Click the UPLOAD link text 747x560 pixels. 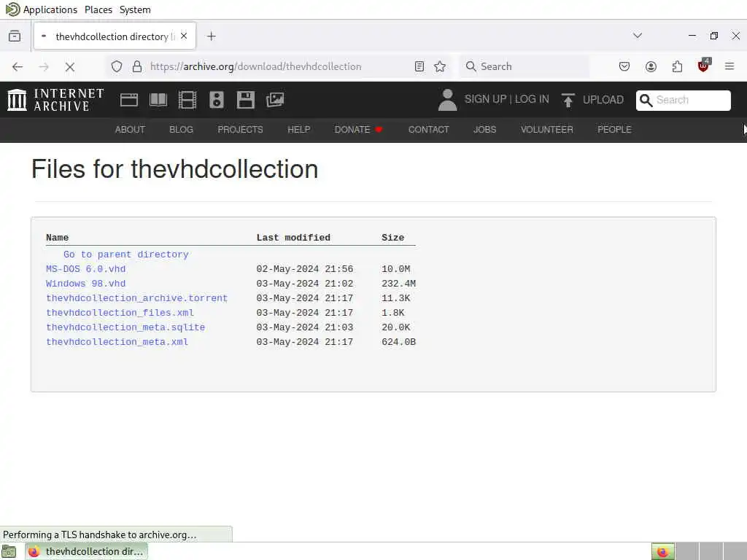click(603, 100)
